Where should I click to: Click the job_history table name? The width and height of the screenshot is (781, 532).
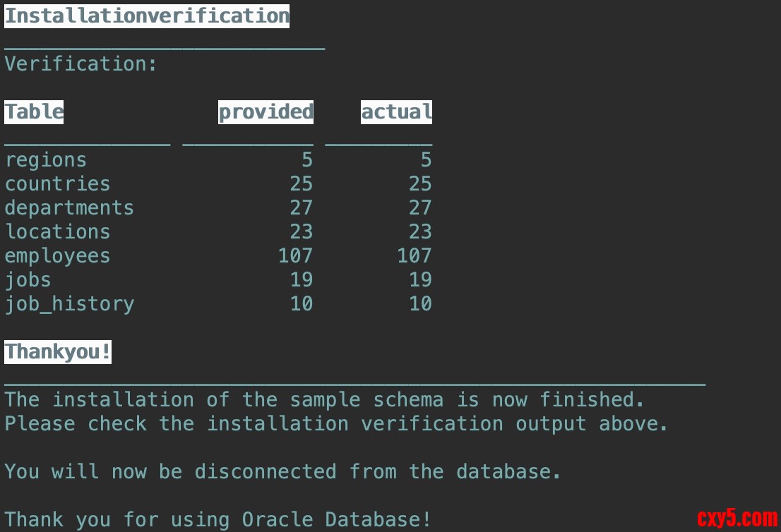tap(69, 304)
